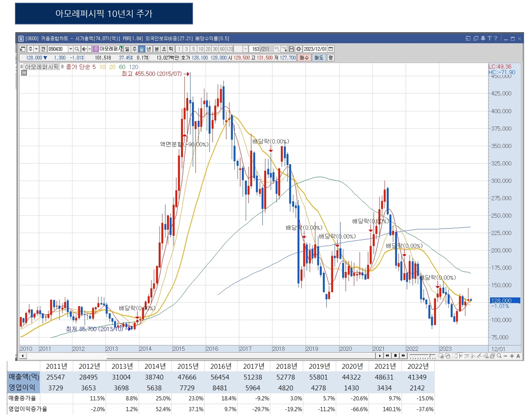The height and width of the screenshot is (420, 530).
Task: Adjust the candle width slider at bottom
Action: 423,356
